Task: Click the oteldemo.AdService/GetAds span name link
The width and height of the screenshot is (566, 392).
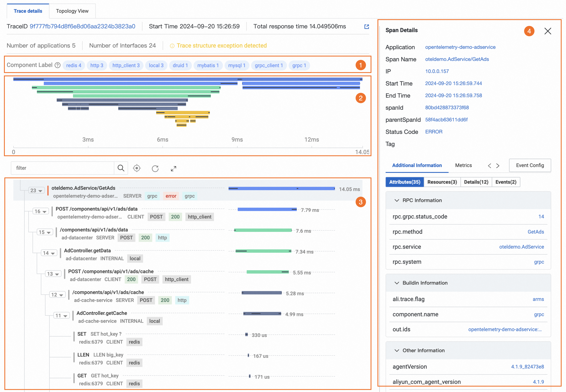Action: click(457, 59)
